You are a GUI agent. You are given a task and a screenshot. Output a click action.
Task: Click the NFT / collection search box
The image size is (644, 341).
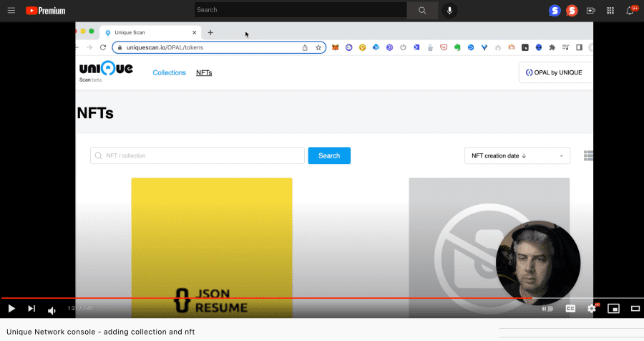coord(197,155)
